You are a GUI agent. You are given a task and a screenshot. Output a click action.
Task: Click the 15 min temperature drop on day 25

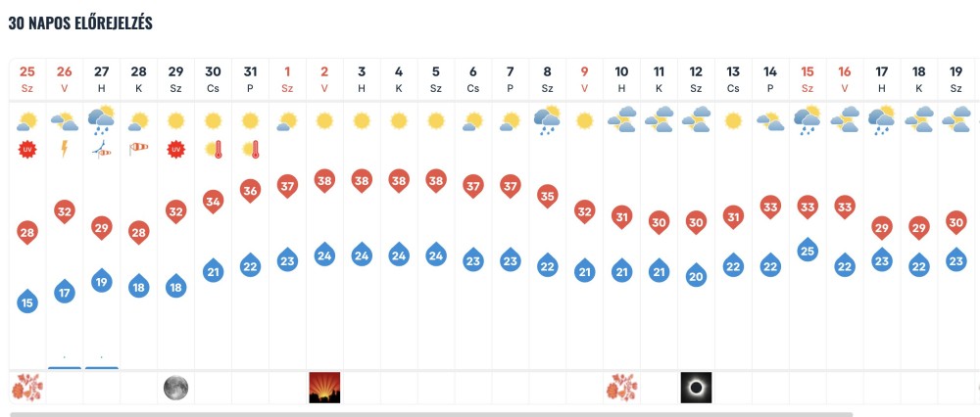point(26,301)
